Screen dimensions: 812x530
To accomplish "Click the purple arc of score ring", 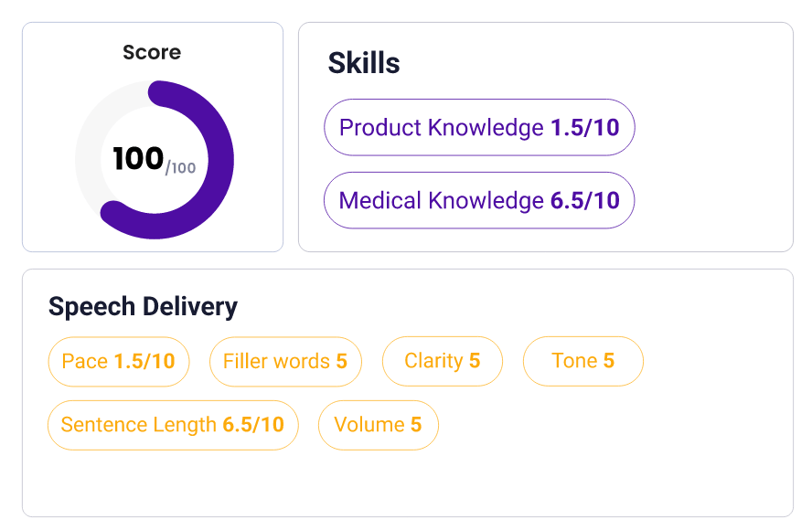I will (x=219, y=160).
